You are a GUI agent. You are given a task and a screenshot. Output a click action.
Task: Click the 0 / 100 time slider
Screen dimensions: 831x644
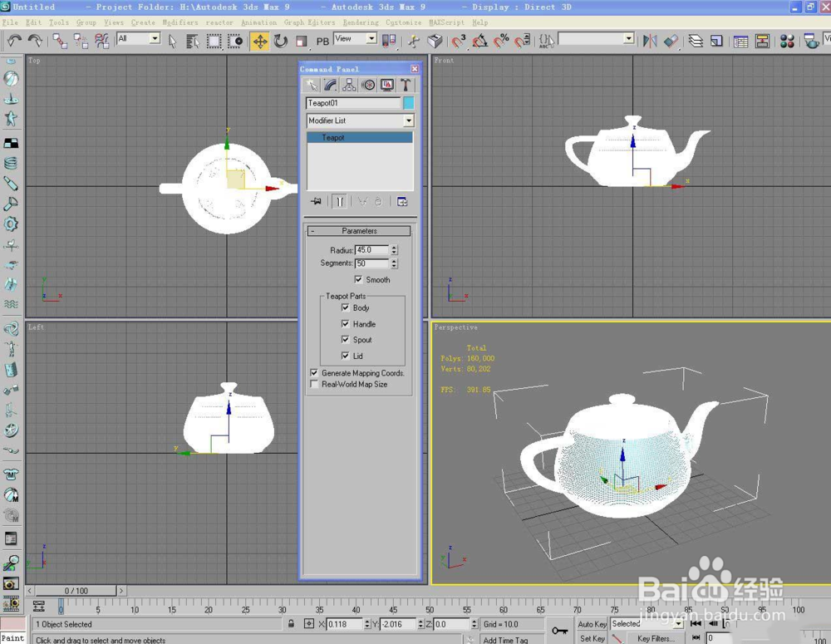[76, 591]
